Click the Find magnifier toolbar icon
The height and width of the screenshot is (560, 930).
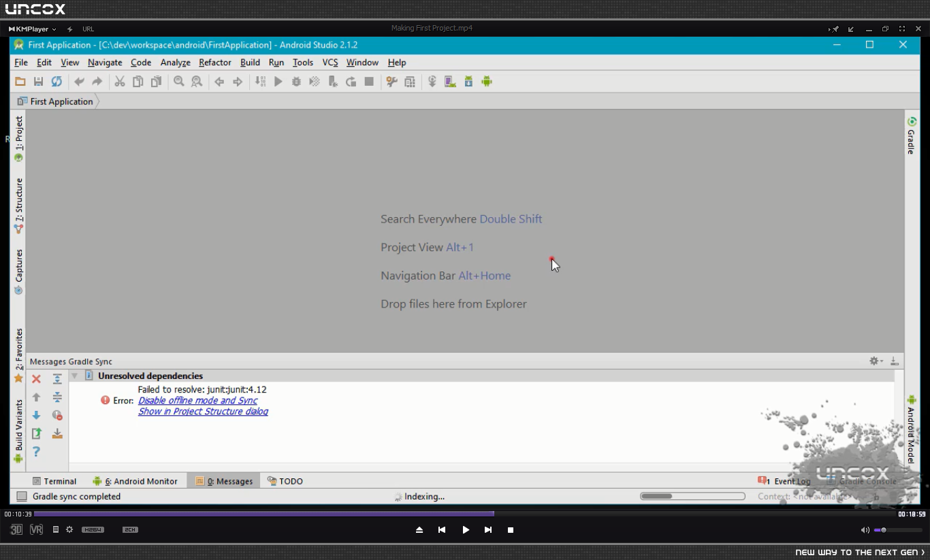point(178,82)
